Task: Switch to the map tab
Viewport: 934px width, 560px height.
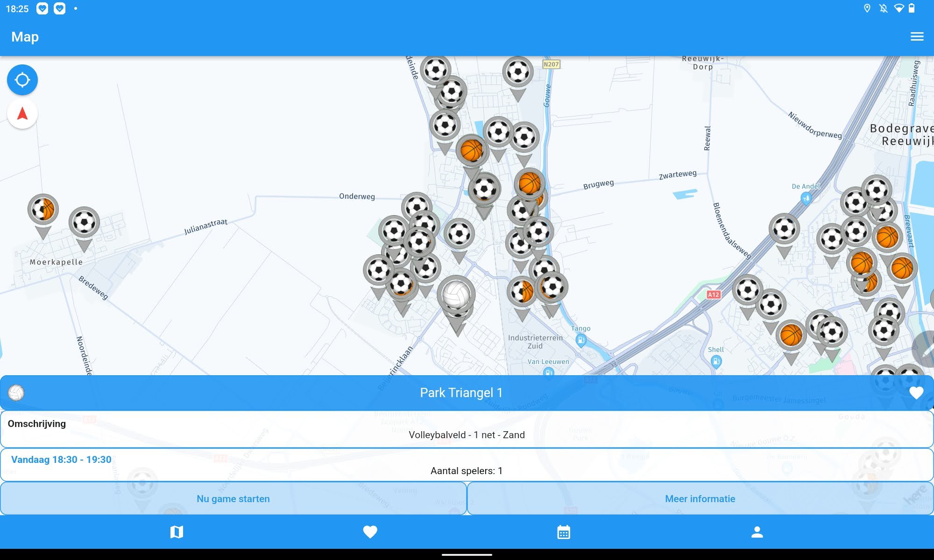Action: click(177, 532)
